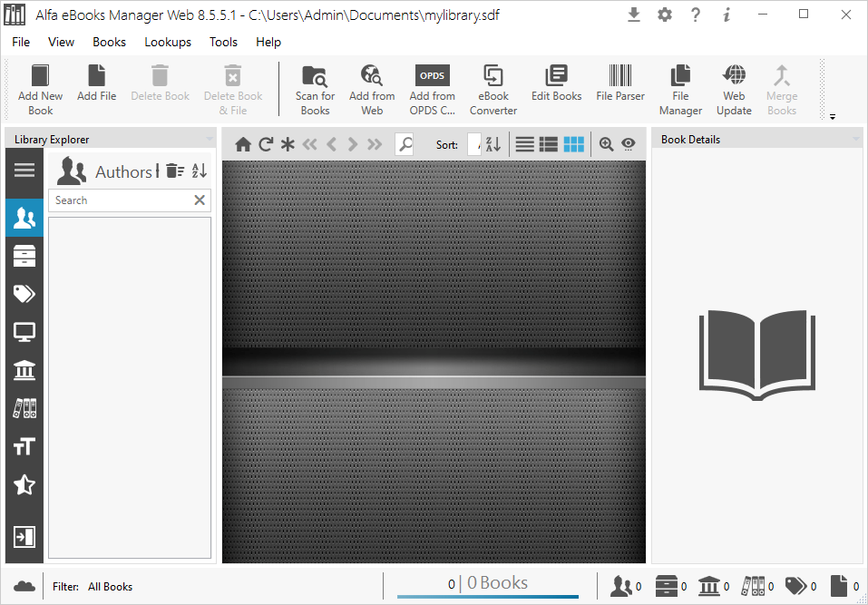
Task: Click the Favorites star sidebar icon
Action: [24, 485]
